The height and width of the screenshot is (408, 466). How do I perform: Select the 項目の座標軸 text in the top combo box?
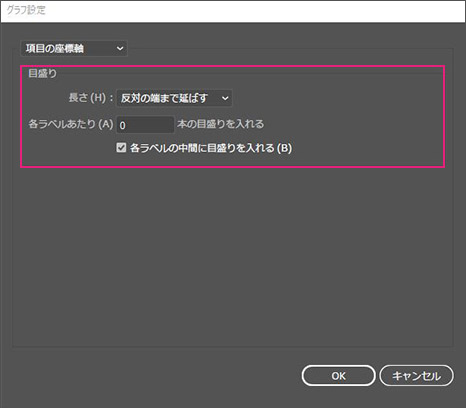tap(55, 49)
